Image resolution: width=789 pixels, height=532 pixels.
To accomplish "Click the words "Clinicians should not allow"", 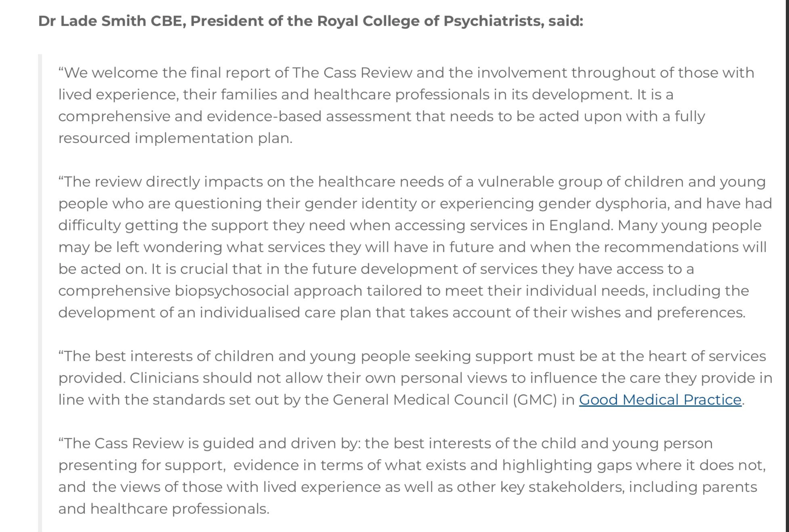I will (226, 378).
